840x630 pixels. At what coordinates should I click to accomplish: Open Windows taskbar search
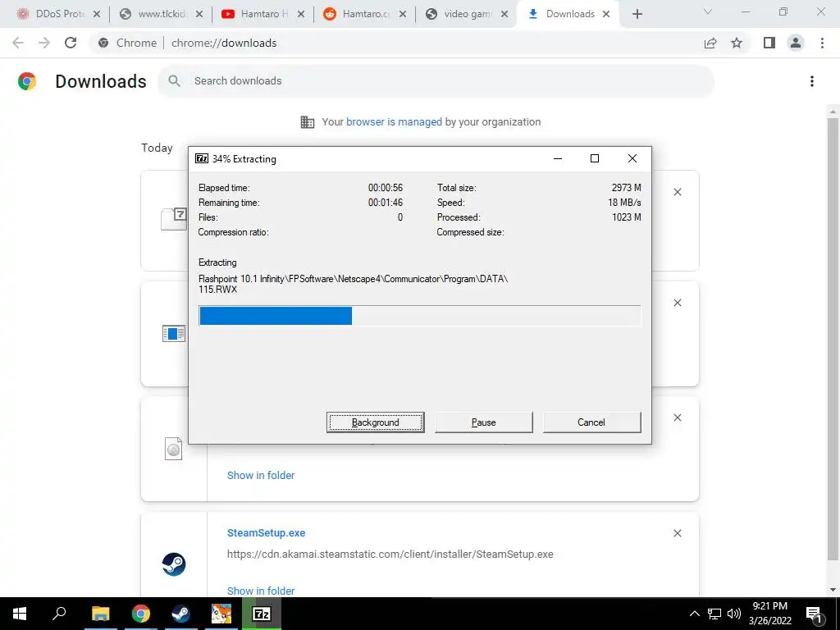59,614
